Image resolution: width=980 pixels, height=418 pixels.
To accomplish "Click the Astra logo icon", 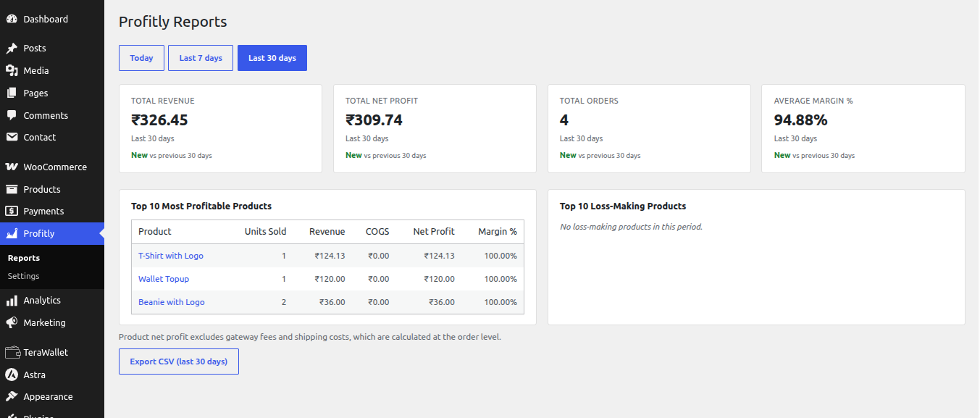I will (x=12, y=375).
